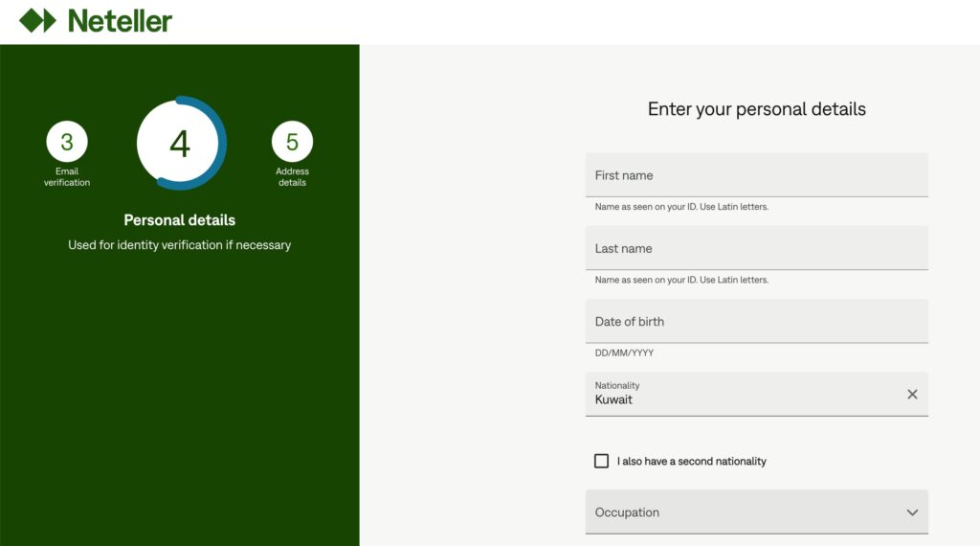Tick the second nationality checkbox
Image resolution: width=980 pixels, height=546 pixels.
coord(601,461)
